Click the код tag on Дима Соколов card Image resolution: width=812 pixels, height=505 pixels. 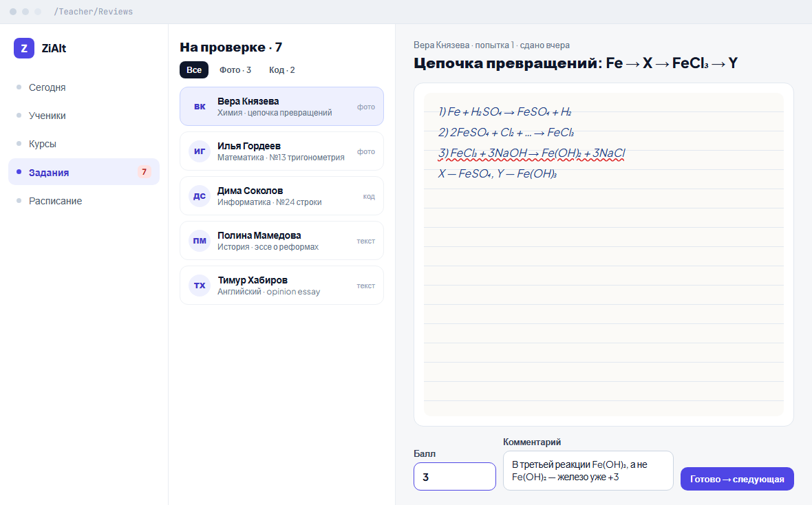[x=369, y=196]
